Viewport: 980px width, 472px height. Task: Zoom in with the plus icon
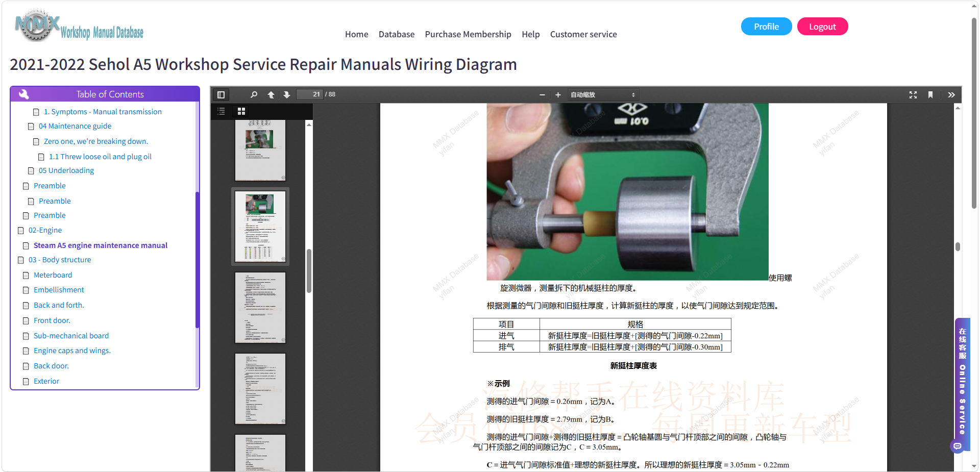coord(558,95)
